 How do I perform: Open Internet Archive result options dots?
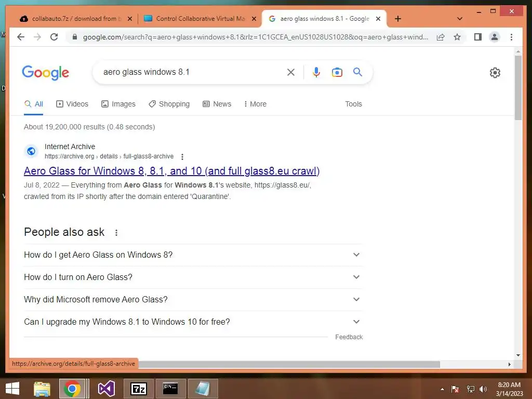point(182,157)
